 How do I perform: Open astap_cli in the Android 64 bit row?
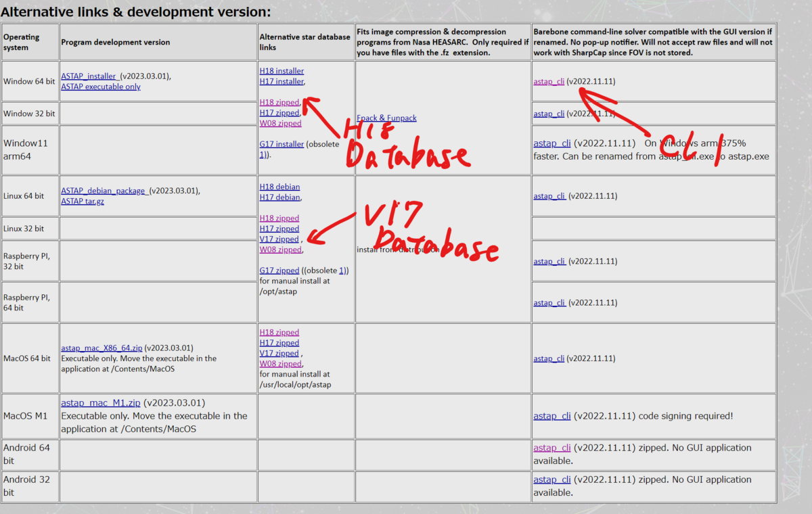pyautogui.click(x=552, y=448)
